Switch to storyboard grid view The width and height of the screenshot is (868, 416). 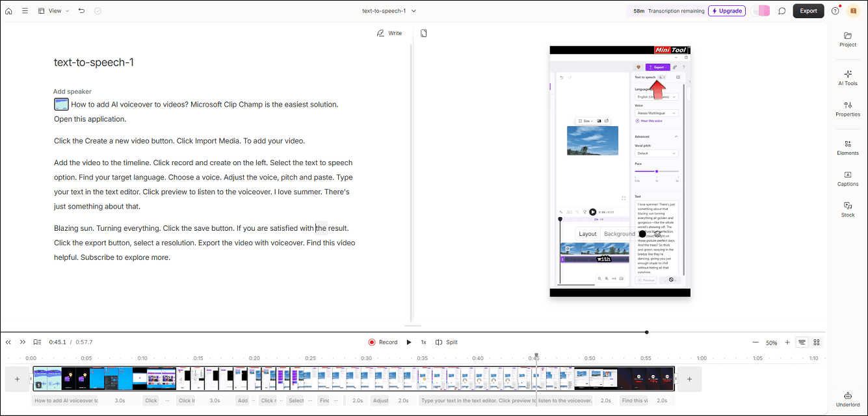pos(817,342)
